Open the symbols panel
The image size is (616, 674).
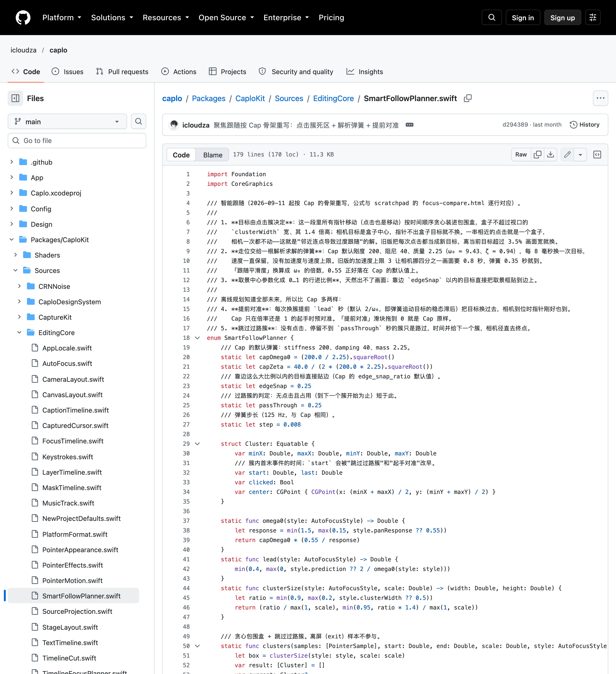tap(597, 155)
